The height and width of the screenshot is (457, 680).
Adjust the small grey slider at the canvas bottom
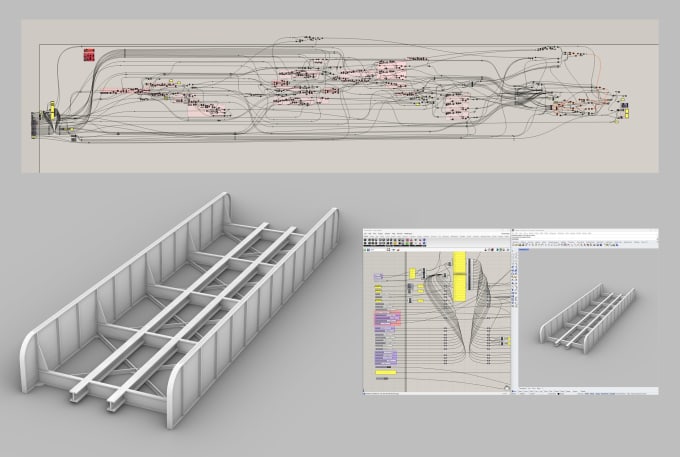pyautogui.click(x=382, y=379)
